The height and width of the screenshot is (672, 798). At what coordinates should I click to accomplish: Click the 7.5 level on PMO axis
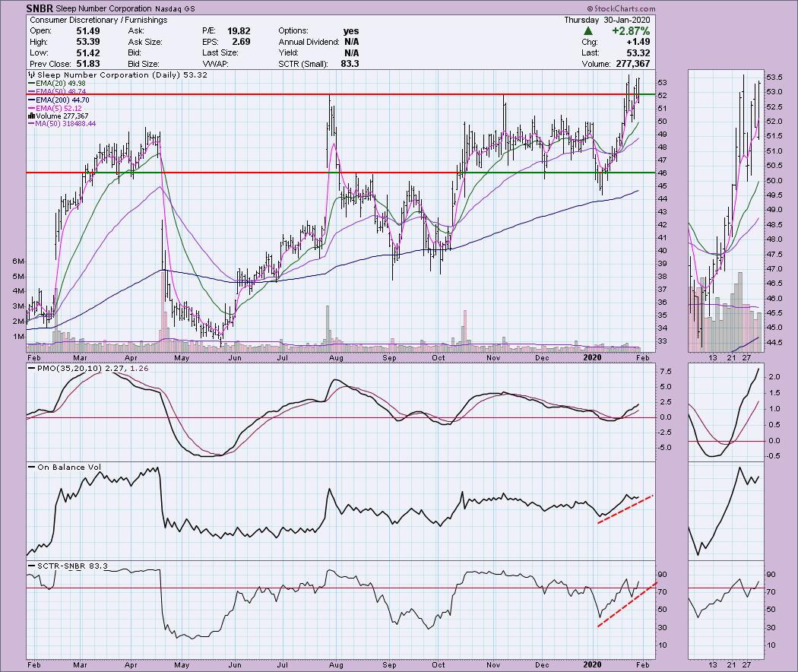[x=666, y=372]
